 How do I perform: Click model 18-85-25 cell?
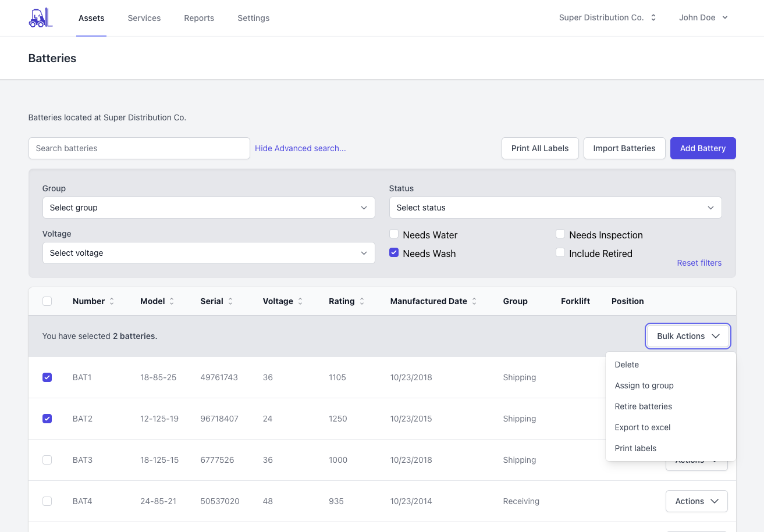click(x=158, y=377)
